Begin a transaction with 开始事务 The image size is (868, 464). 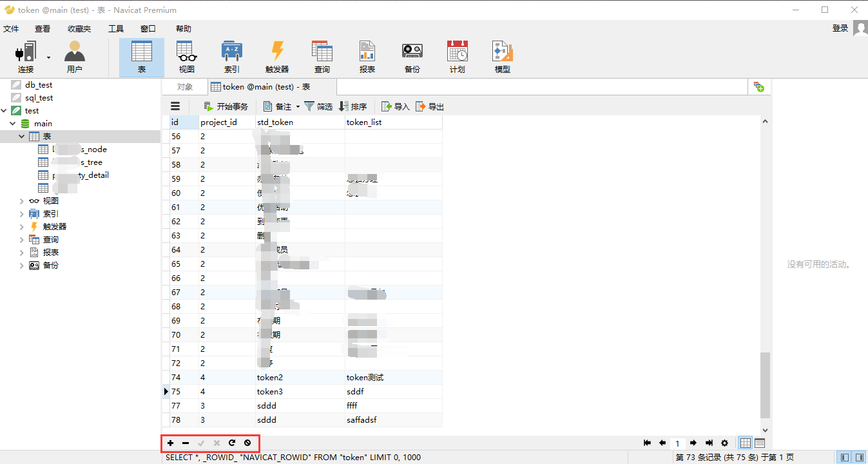tap(232, 106)
